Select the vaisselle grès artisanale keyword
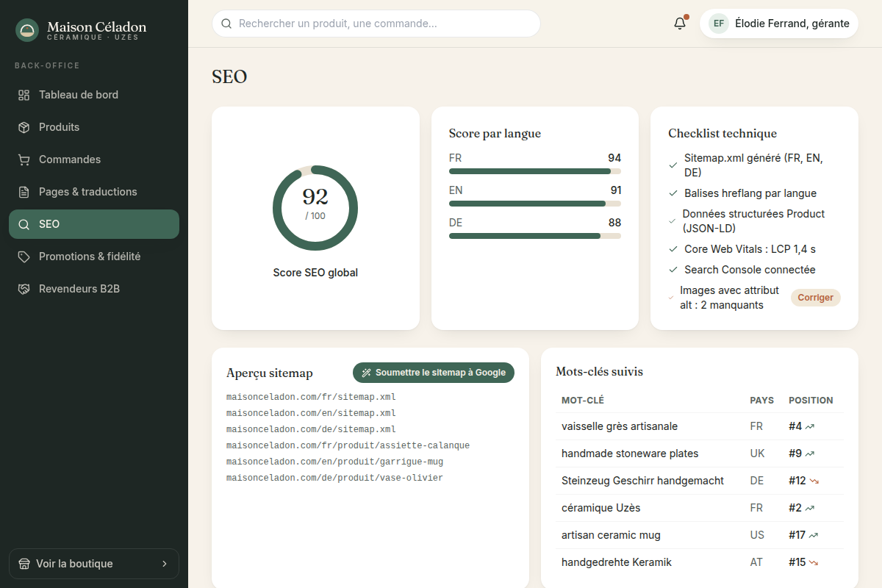 click(x=620, y=426)
